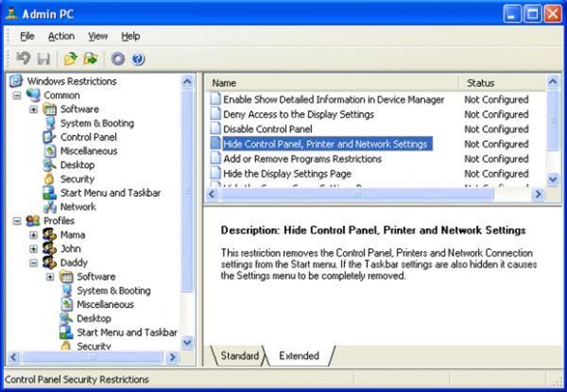The height and width of the screenshot is (392, 567).
Task: Click the restrictions list scroll down arrow
Action: (553, 179)
